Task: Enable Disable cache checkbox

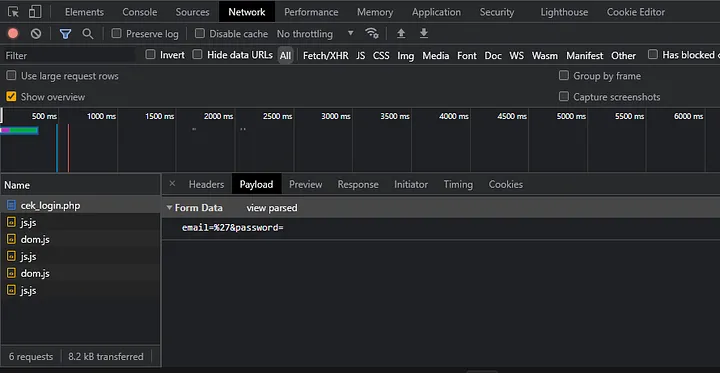Action: (200, 33)
